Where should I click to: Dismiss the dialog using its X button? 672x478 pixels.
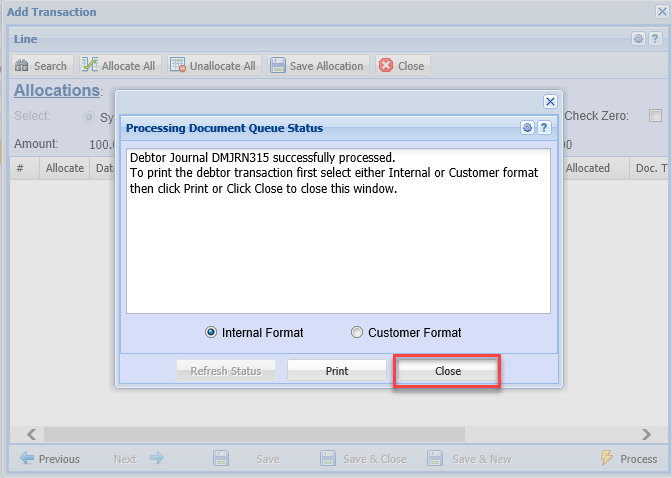pyautogui.click(x=549, y=101)
